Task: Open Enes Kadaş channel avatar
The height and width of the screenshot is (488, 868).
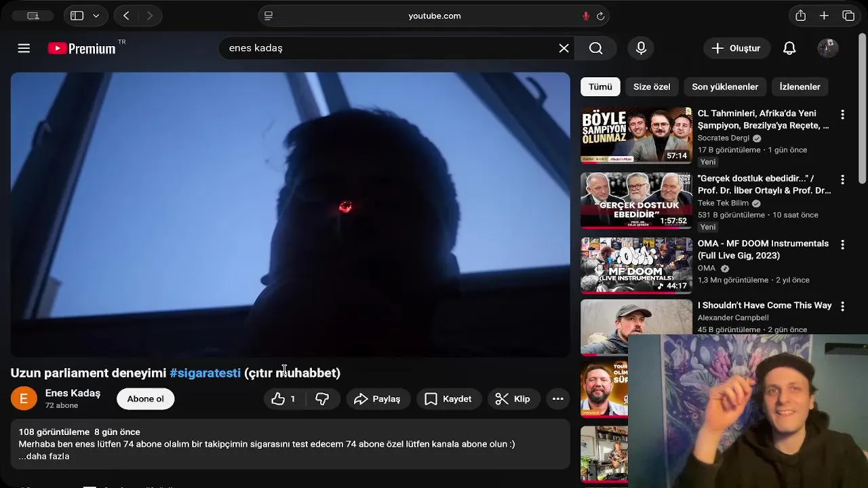Action: click(x=24, y=399)
